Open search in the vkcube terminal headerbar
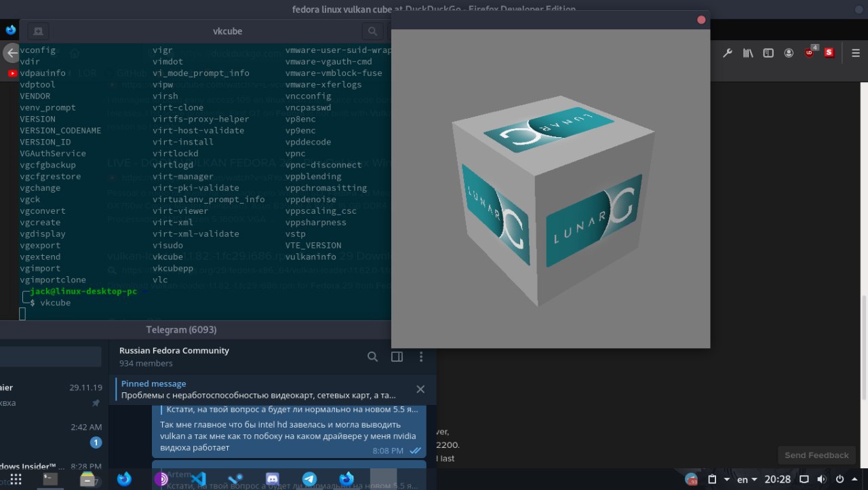This screenshot has height=490, width=868. (x=372, y=31)
